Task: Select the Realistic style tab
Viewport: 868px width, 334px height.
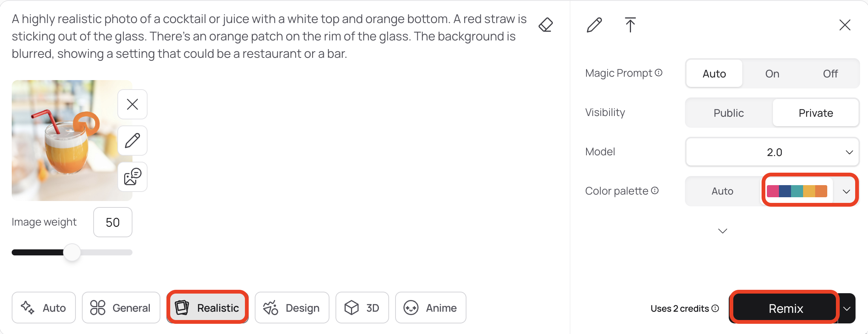Action: click(x=208, y=308)
